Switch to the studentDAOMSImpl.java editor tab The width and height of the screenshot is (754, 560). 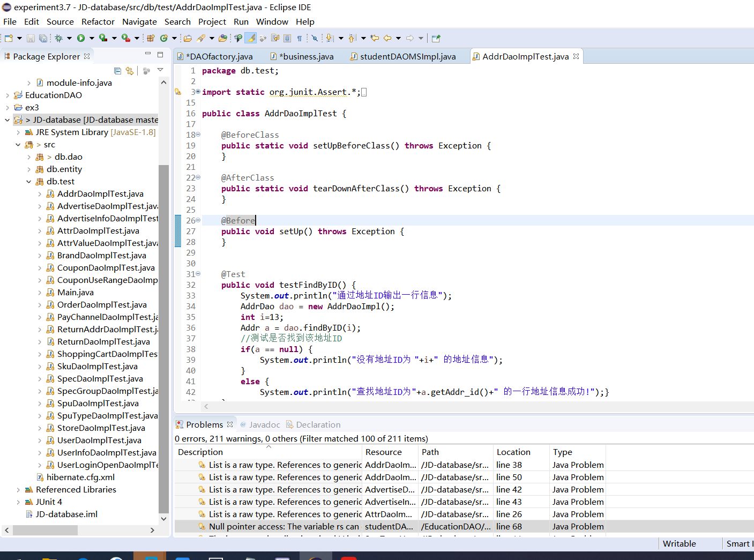click(x=407, y=56)
